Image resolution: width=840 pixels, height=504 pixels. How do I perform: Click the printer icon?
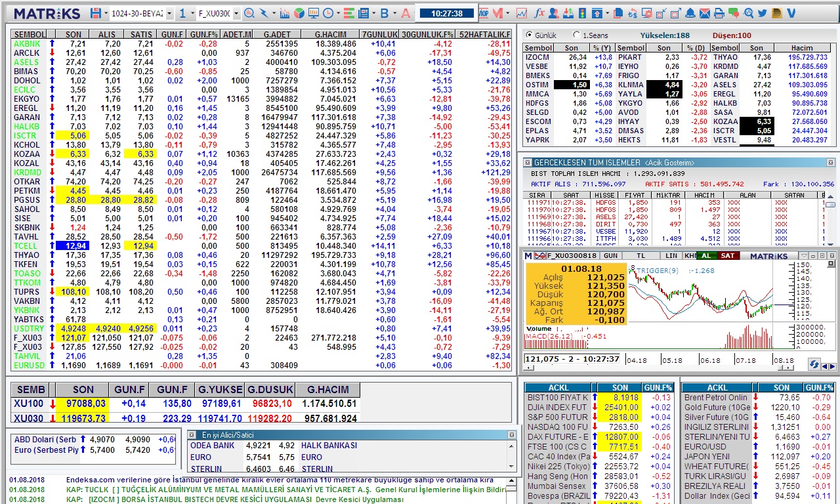719,13
